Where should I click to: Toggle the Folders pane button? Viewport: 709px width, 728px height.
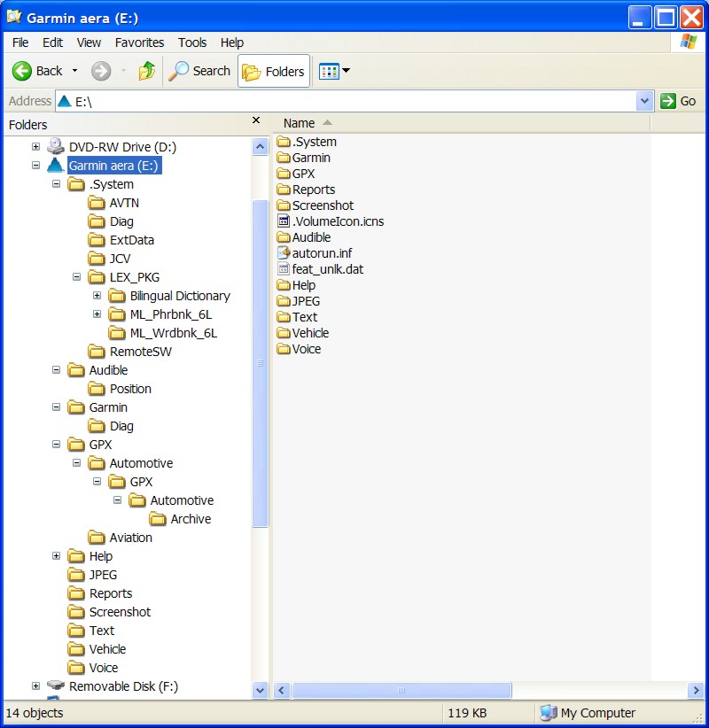pyautogui.click(x=274, y=71)
